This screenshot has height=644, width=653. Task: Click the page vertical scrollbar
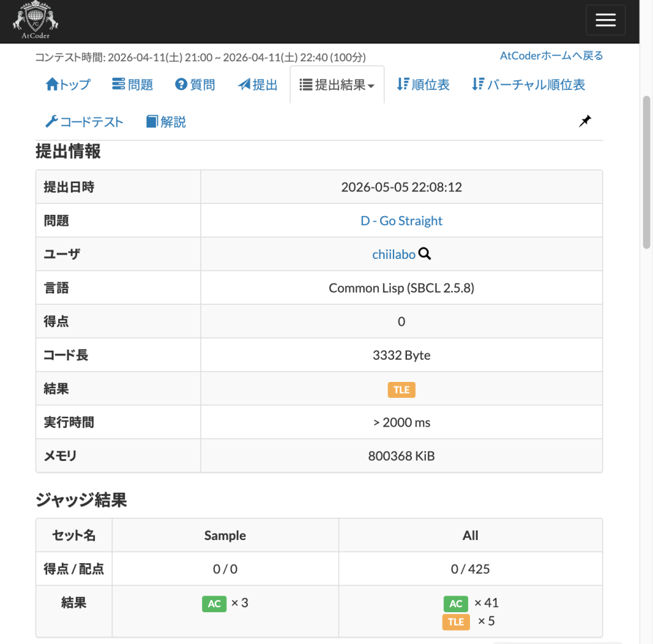(647, 172)
